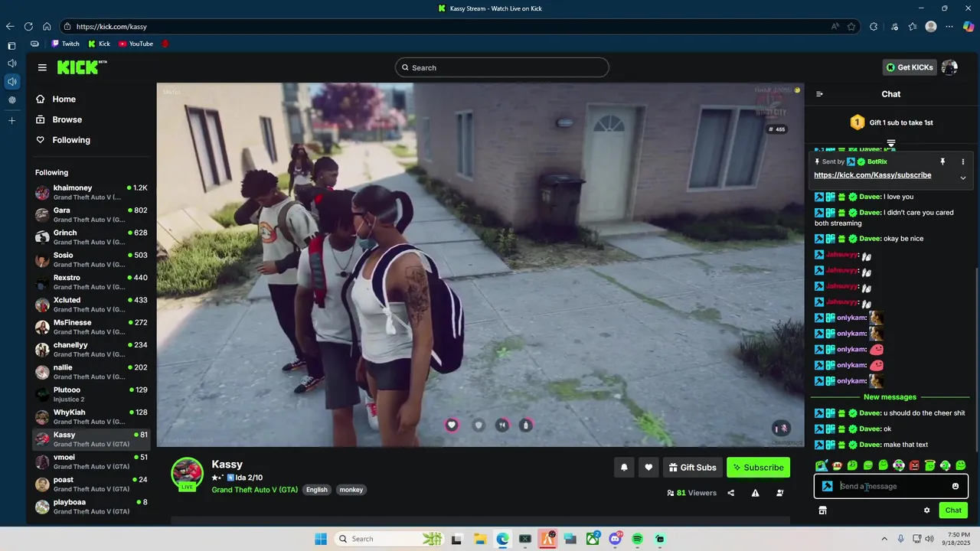Share the stream using the share icon
This screenshot has width=980, height=551.
click(x=731, y=493)
